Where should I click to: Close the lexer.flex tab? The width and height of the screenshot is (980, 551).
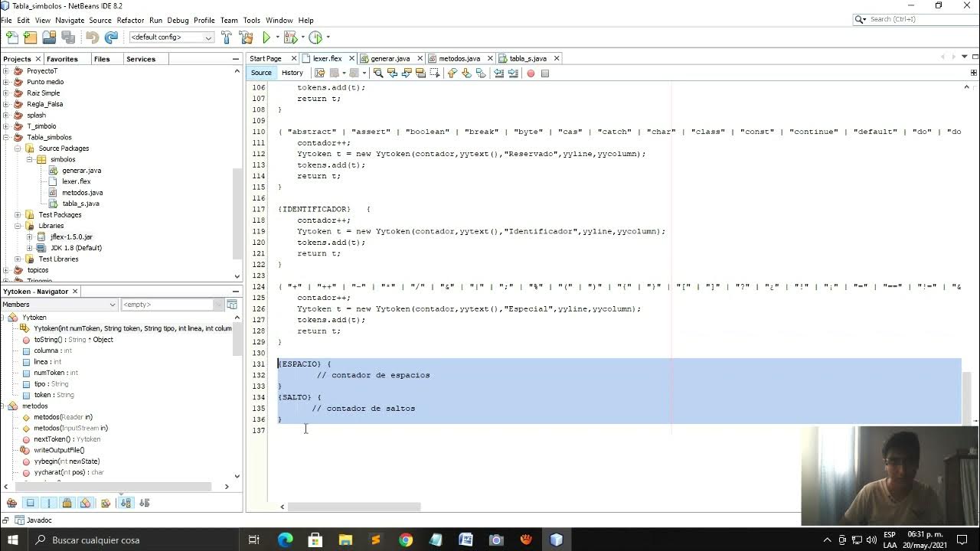352,58
